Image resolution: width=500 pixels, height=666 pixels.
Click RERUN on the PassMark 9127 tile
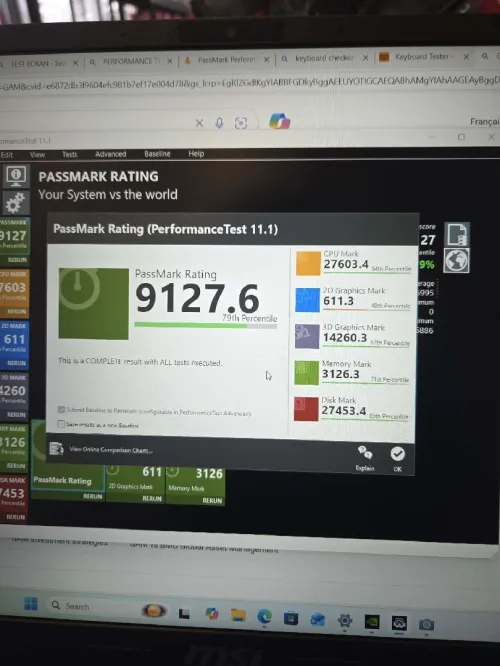(17, 259)
